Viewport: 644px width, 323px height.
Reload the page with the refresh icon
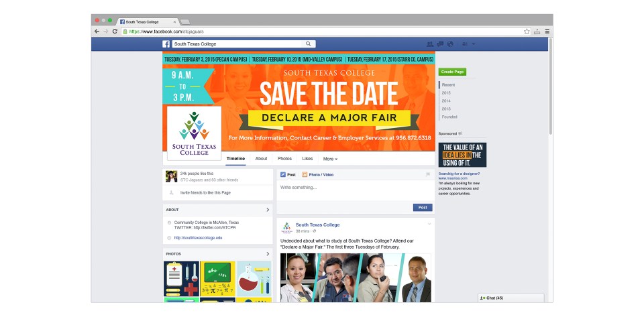coord(115,31)
